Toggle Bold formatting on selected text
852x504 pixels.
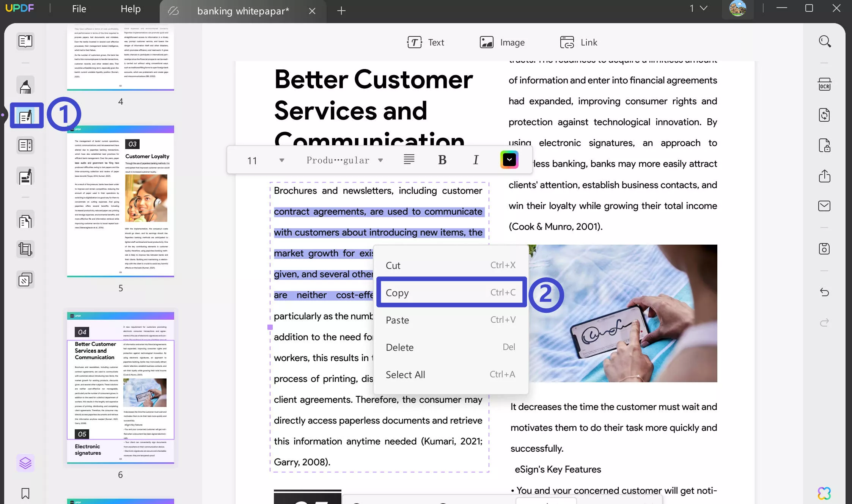click(442, 160)
